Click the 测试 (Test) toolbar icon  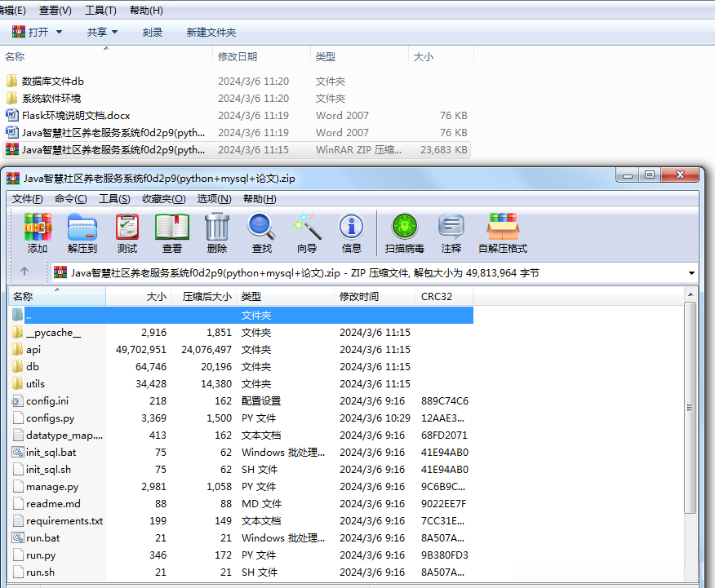(x=127, y=227)
